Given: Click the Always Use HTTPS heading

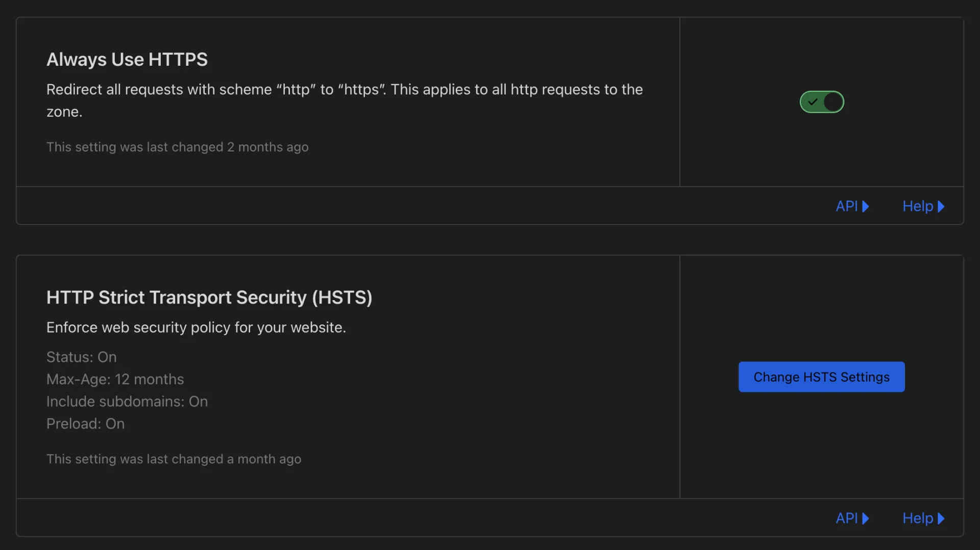Looking at the screenshot, I should [127, 60].
